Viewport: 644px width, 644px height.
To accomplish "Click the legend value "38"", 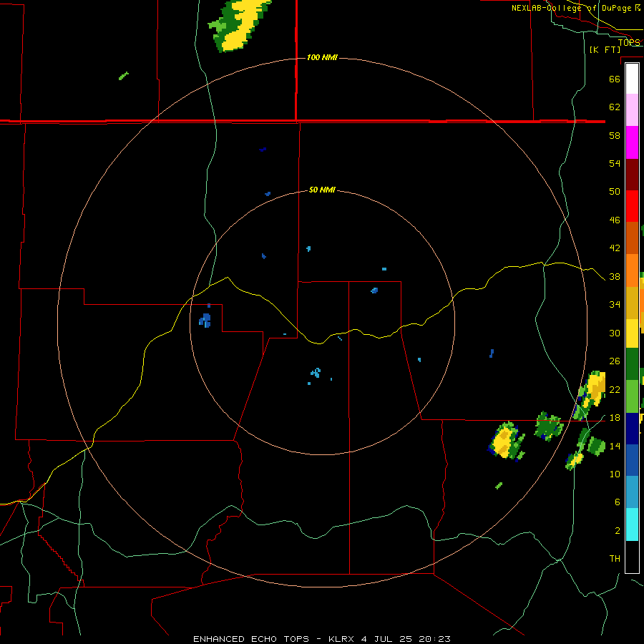I will coord(615,276).
